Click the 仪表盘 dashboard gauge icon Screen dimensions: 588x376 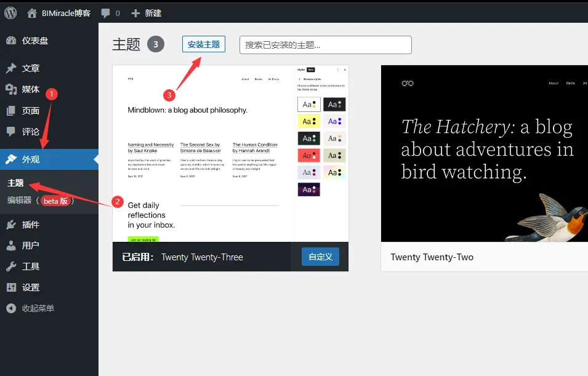11,41
